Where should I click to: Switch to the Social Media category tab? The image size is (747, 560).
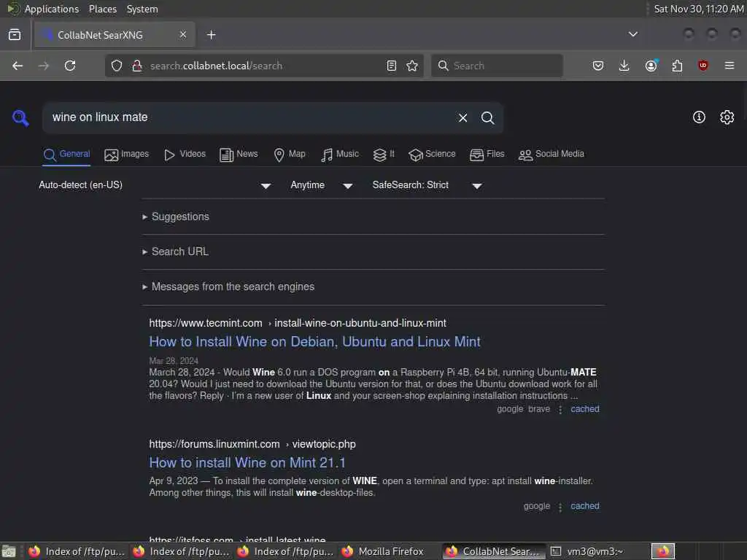[551, 155]
